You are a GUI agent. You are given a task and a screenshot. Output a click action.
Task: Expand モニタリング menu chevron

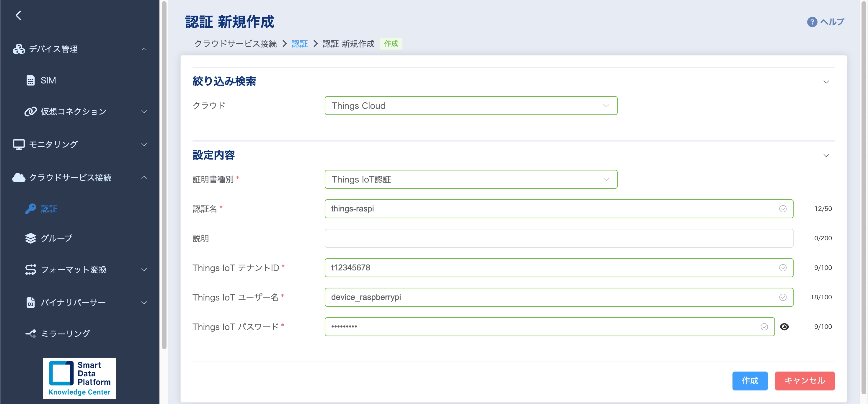click(144, 144)
